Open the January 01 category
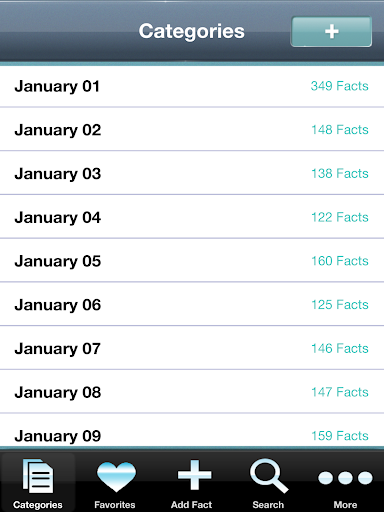384x512 pixels. (x=192, y=86)
